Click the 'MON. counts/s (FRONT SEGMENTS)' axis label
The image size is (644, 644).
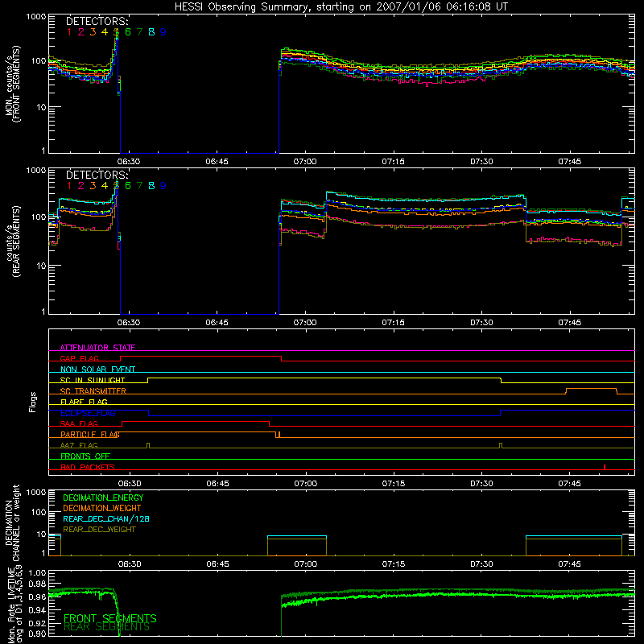pos(13,84)
